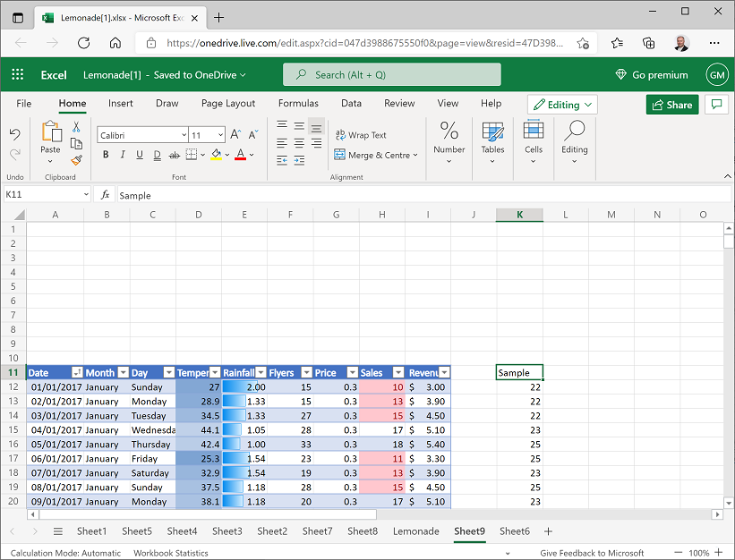Click the strikethrough formatting icon
The width and height of the screenshot is (735, 560).
click(x=173, y=155)
